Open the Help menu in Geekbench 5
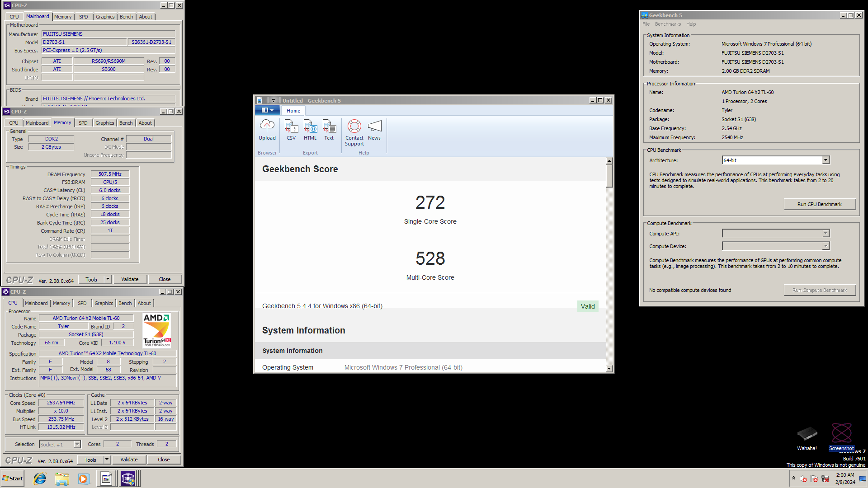This screenshot has width=868, height=488. (691, 24)
